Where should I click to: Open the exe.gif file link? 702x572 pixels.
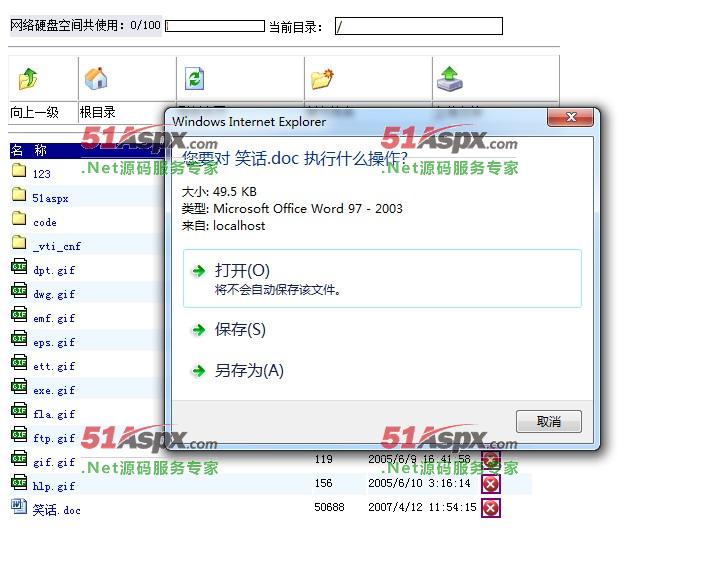(54, 390)
